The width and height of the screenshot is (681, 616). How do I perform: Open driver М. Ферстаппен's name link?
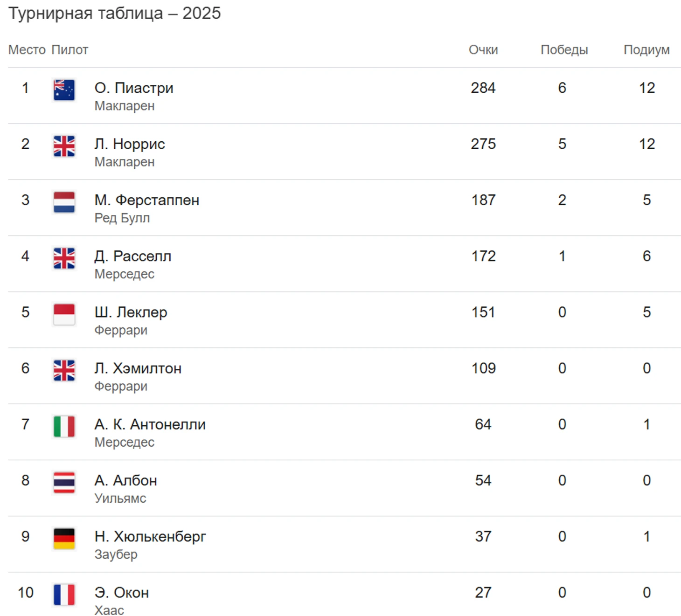tap(146, 200)
